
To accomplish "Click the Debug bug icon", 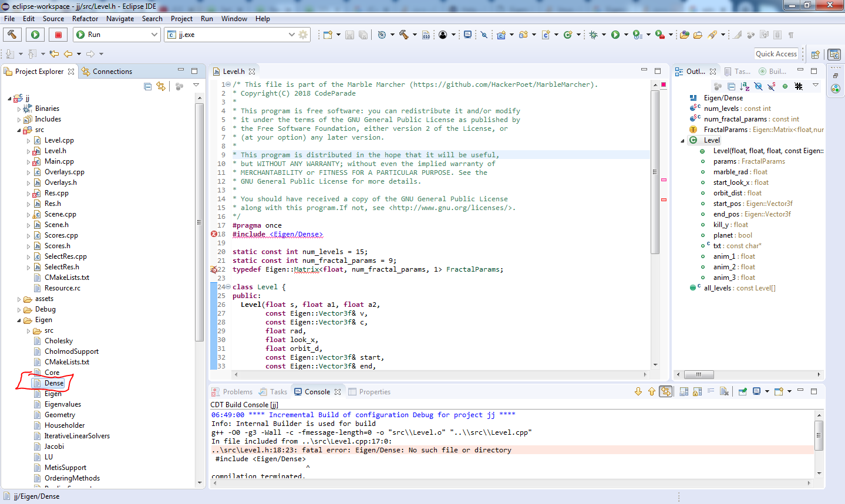I will 594,35.
